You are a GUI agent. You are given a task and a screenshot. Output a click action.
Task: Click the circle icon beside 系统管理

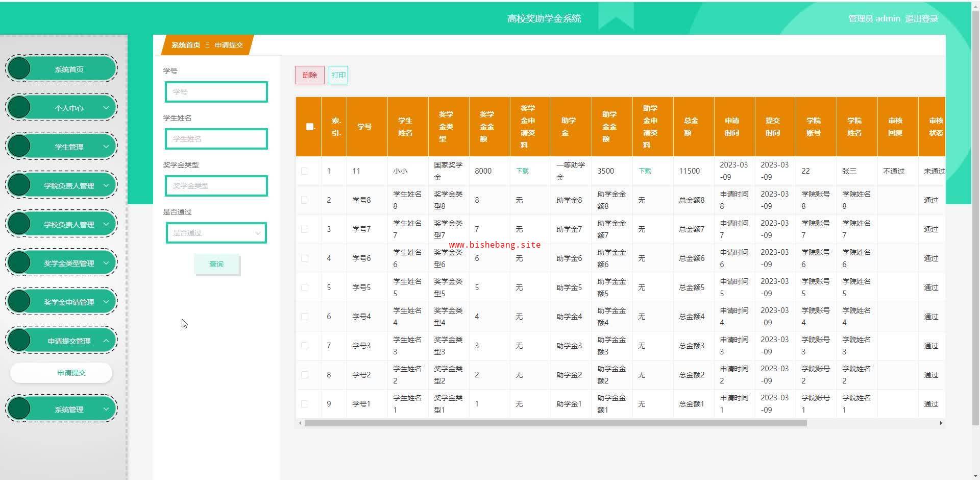click(x=19, y=409)
